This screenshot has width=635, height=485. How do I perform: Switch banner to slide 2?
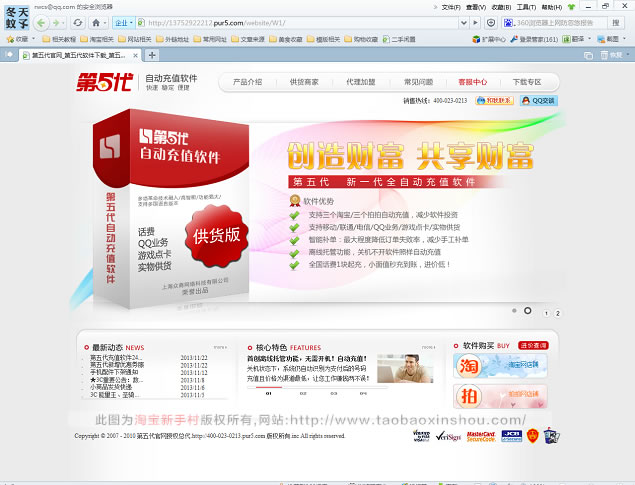point(557,313)
